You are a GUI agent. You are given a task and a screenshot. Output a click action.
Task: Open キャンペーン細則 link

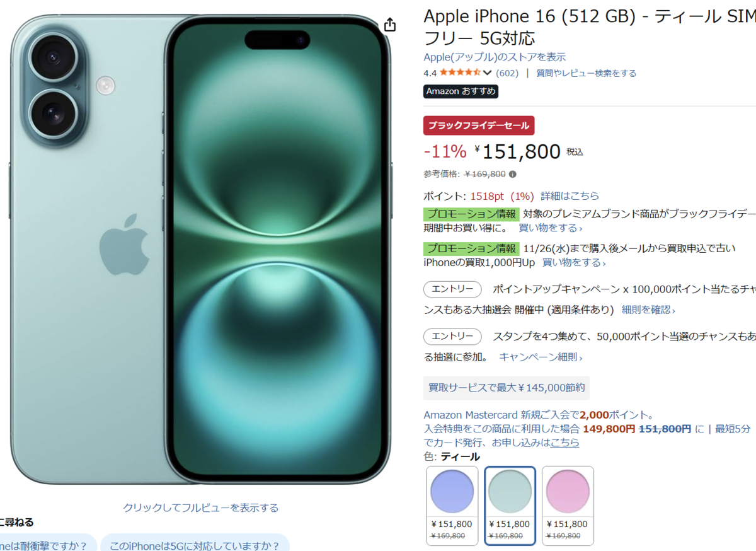541,357
